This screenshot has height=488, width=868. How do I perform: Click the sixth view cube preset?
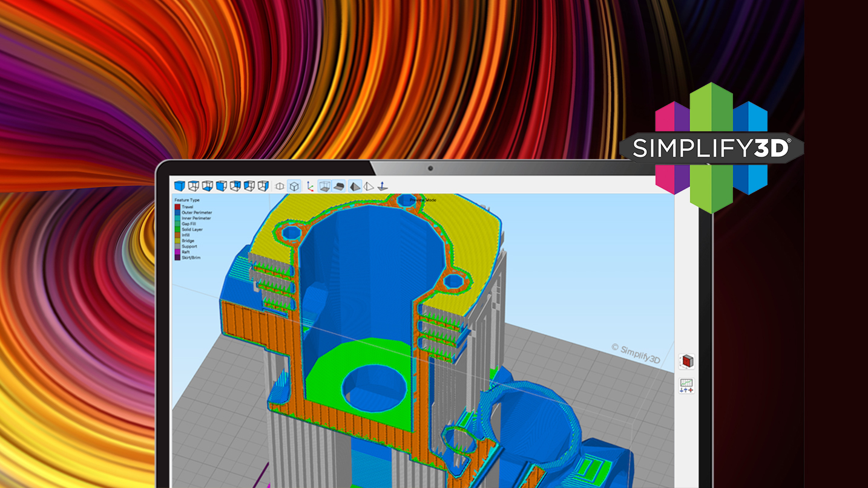pos(249,186)
